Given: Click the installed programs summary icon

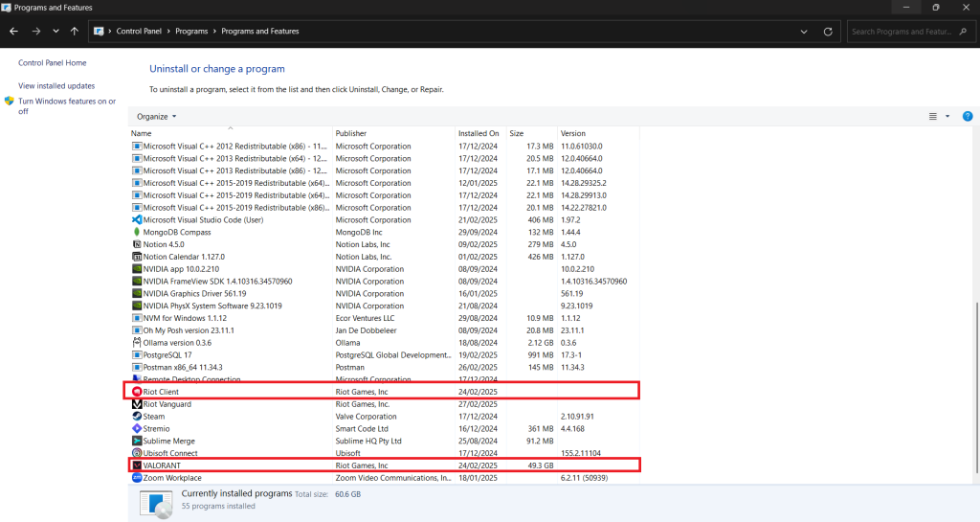Looking at the screenshot, I should 156,504.
